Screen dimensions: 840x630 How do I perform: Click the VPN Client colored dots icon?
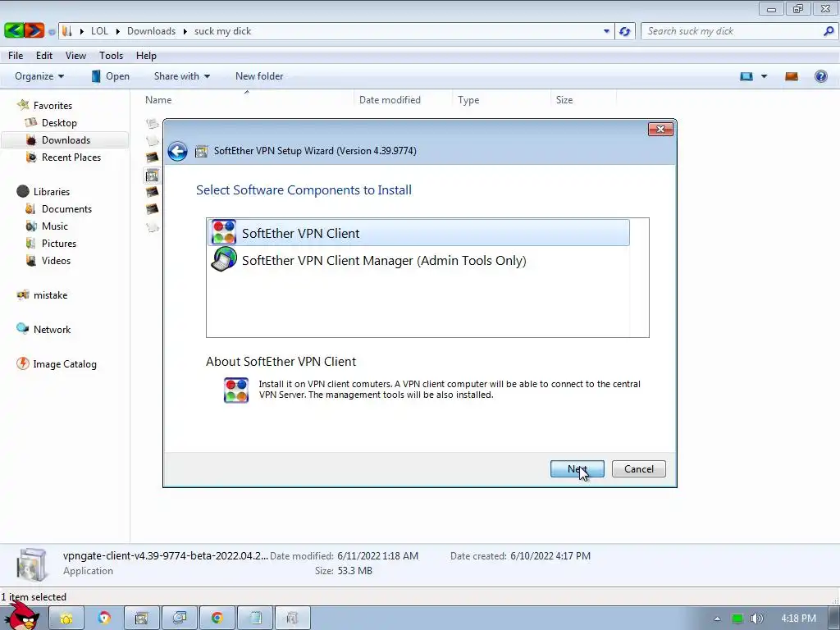pyautogui.click(x=223, y=232)
